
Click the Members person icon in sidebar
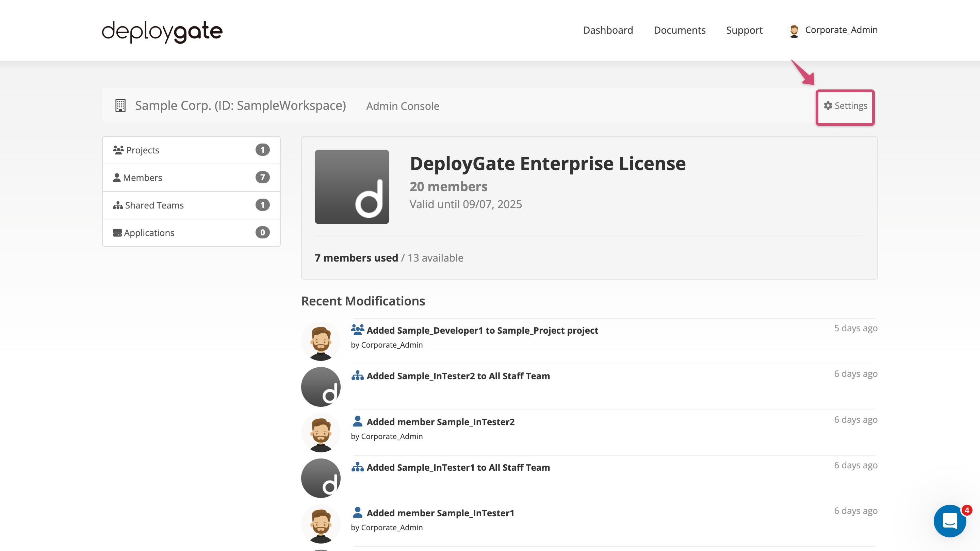[x=117, y=178]
